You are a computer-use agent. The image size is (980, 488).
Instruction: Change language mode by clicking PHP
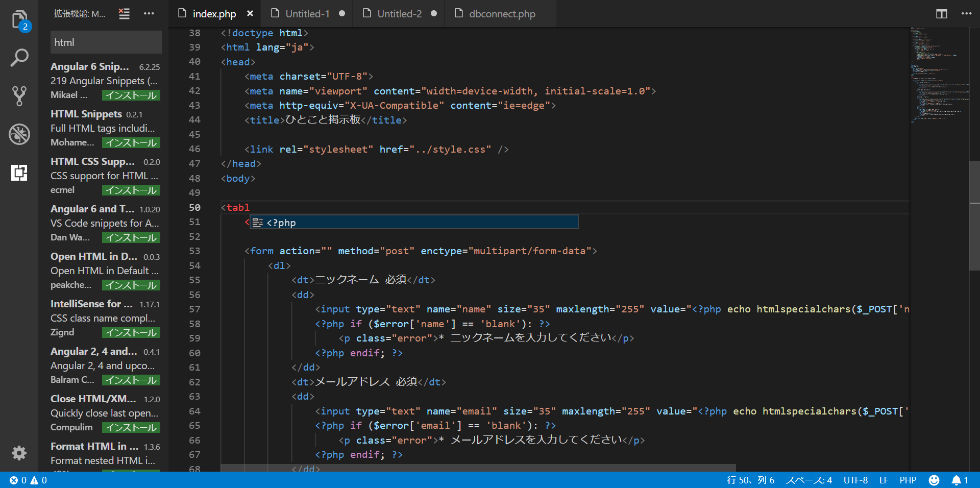coord(908,480)
